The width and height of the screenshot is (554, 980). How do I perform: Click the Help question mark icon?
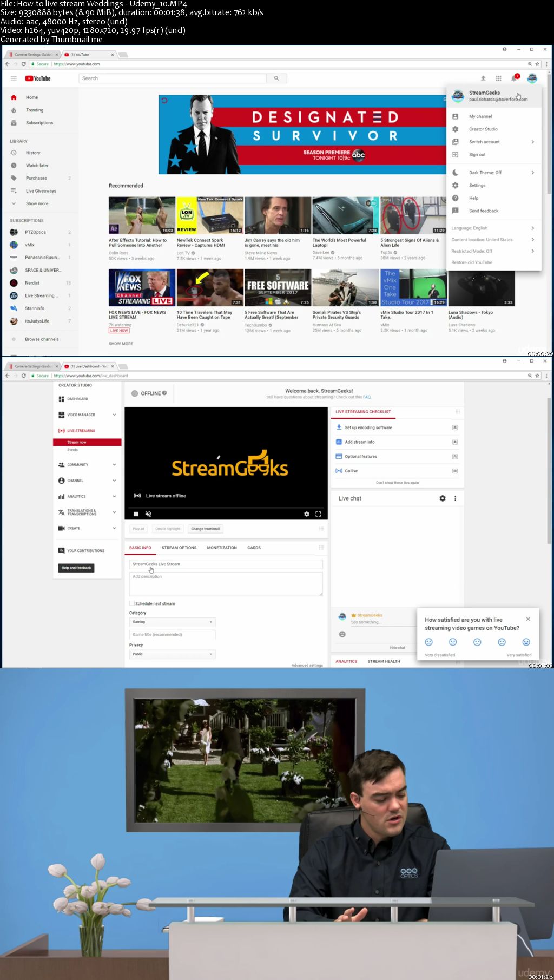[456, 198]
